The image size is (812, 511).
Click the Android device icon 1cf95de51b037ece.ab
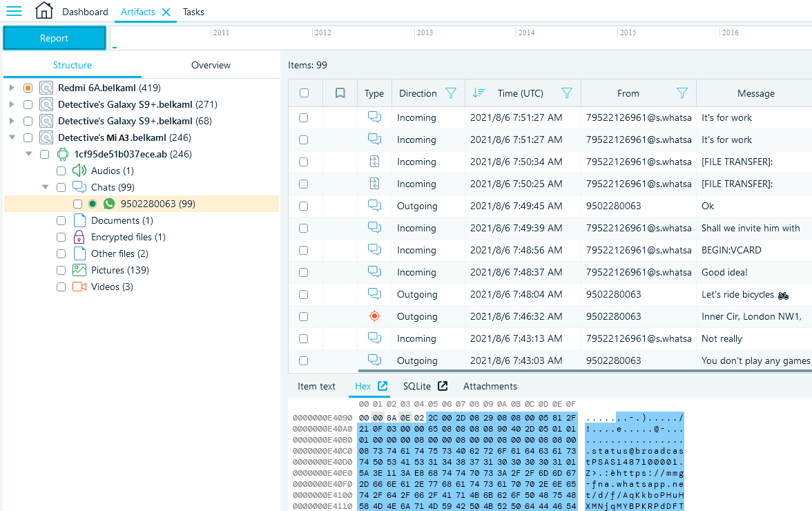coord(63,154)
